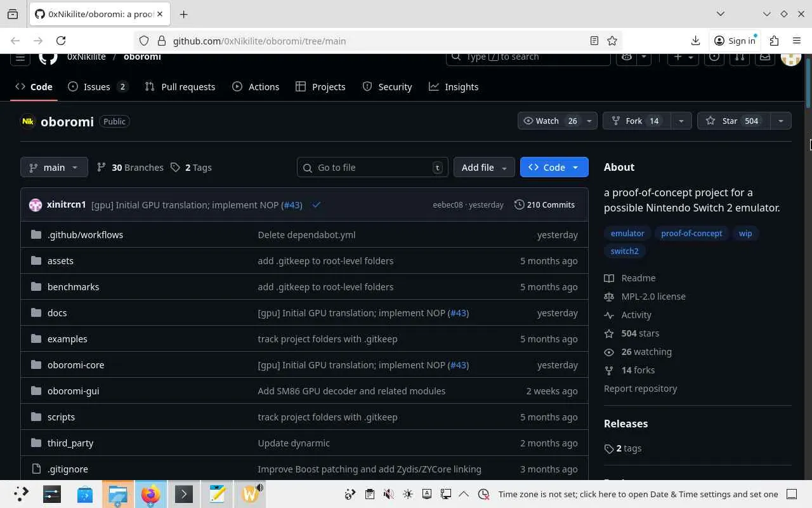
Task: Open the oboromi-gui folder
Action: point(73,391)
